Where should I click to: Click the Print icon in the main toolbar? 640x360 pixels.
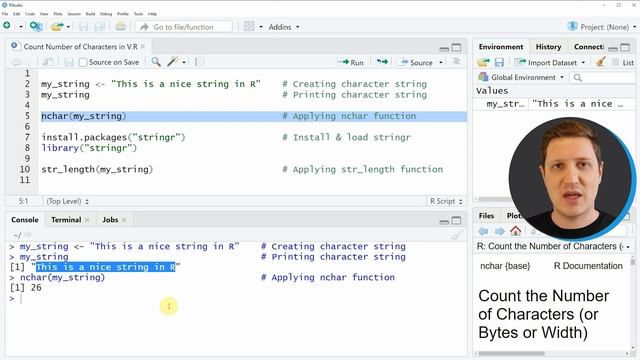point(120,27)
